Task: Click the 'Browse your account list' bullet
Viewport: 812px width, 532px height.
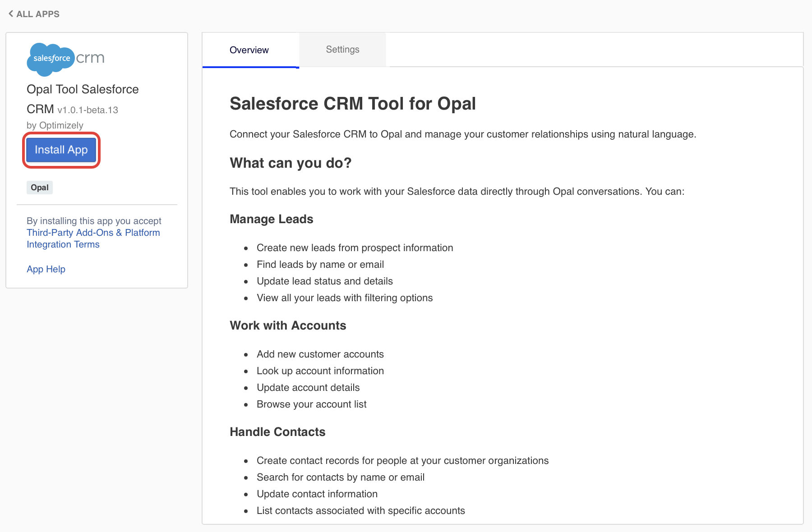Action: (311, 404)
